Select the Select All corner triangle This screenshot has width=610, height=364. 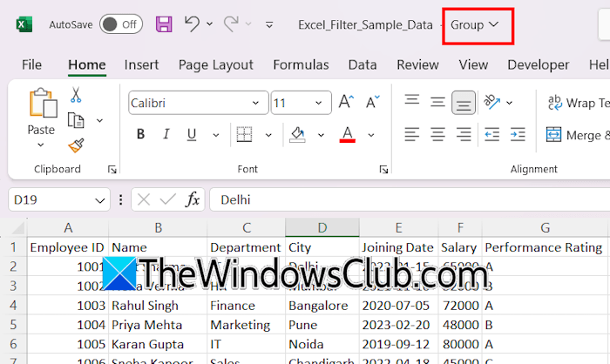tap(17, 228)
